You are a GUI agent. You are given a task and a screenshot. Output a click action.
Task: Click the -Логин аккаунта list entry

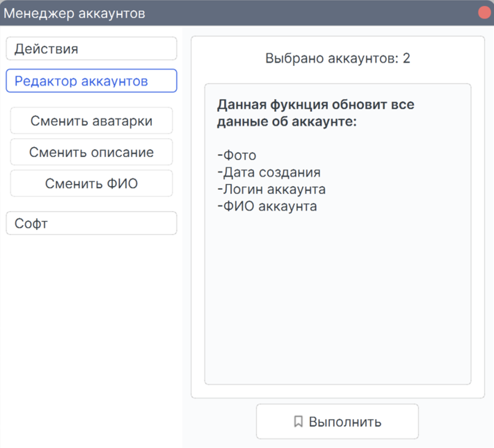pos(272,189)
